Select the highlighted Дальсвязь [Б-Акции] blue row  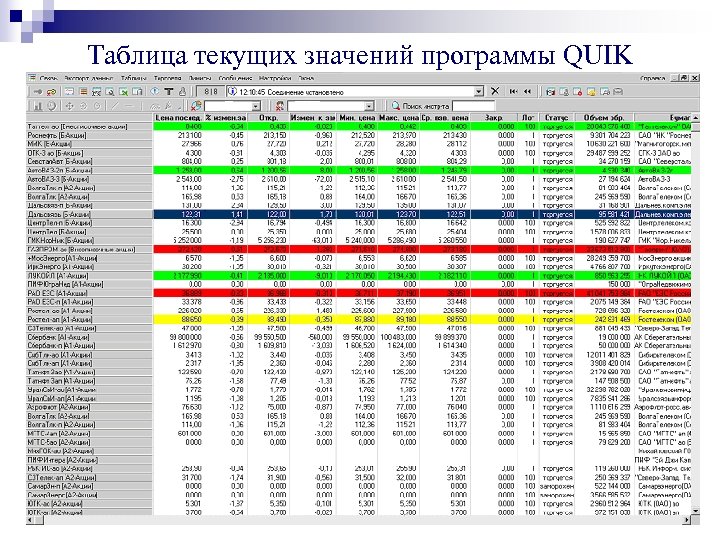coord(359,214)
